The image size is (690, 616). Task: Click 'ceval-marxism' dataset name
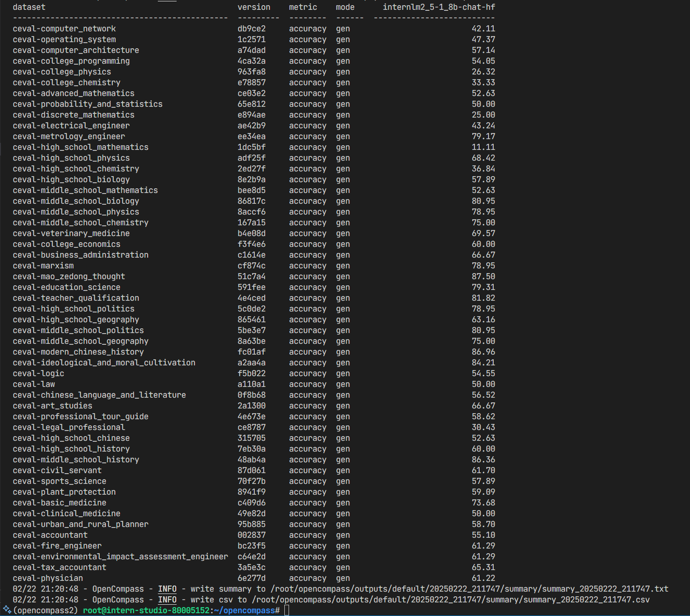tap(43, 266)
